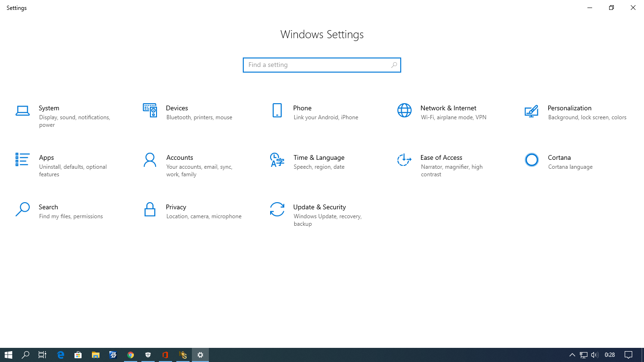Switch to Microsoft Office on the taskbar
Image resolution: width=644 pixels, height=362 pixels.
pyautogui.click(x=165, y=355)
